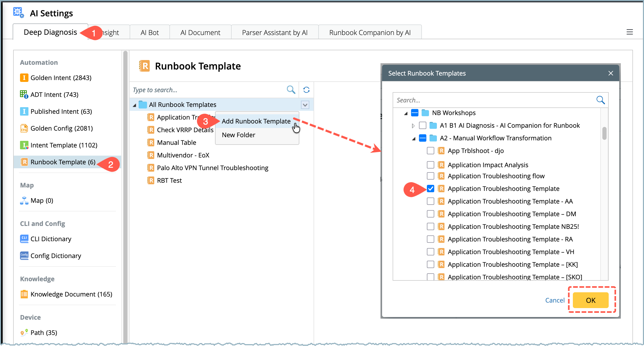Viewport: 644px width, 346px height.
Task: Click the Golden Config CFG icon
Action: click(24, 128)
